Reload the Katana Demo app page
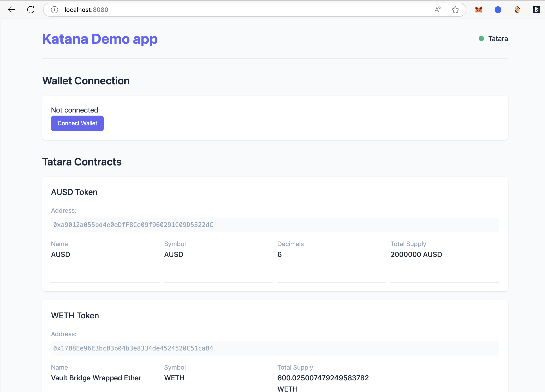Viewport: 545px width, 392px height. 31,10
